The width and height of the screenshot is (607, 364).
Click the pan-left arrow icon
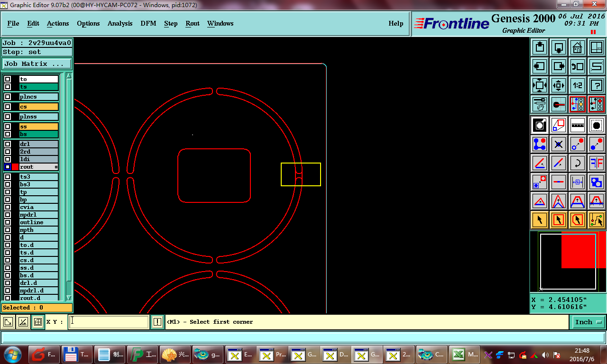(x=540, y=66)
